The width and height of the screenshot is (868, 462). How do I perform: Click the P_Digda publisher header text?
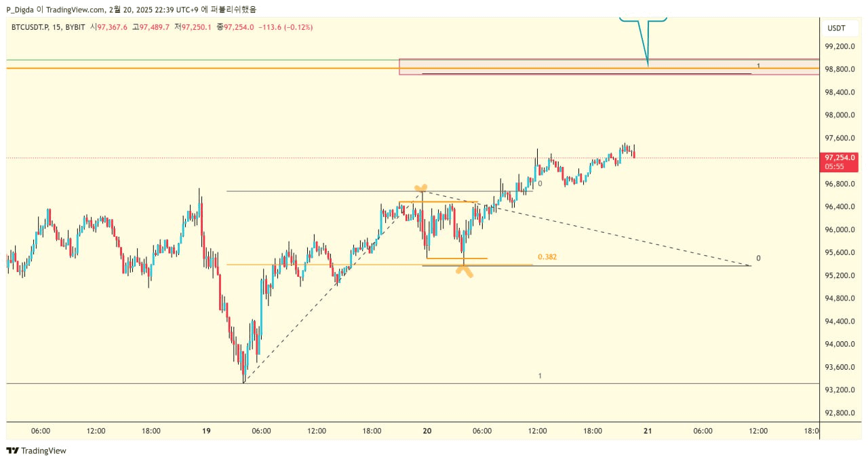point(21,9)
